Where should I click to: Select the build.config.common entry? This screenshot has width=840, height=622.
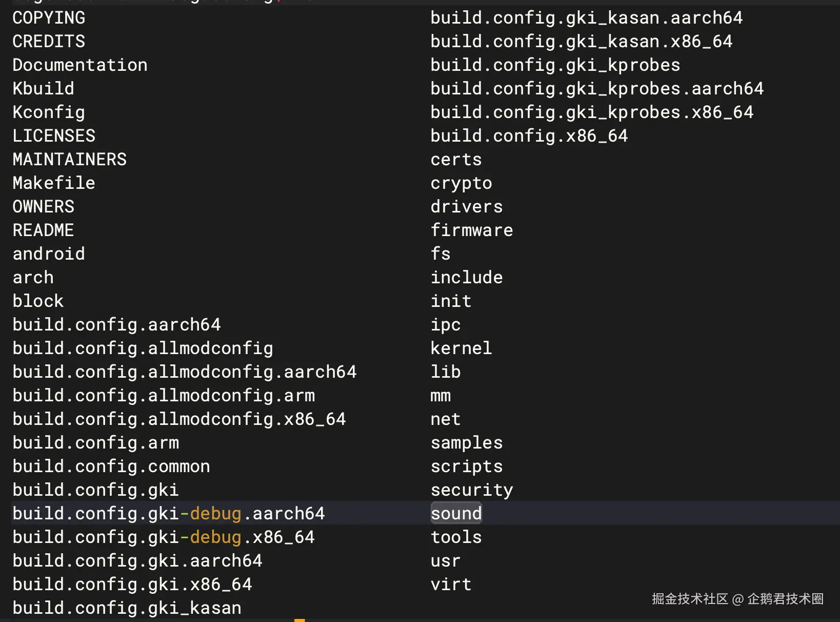[111, 467]
